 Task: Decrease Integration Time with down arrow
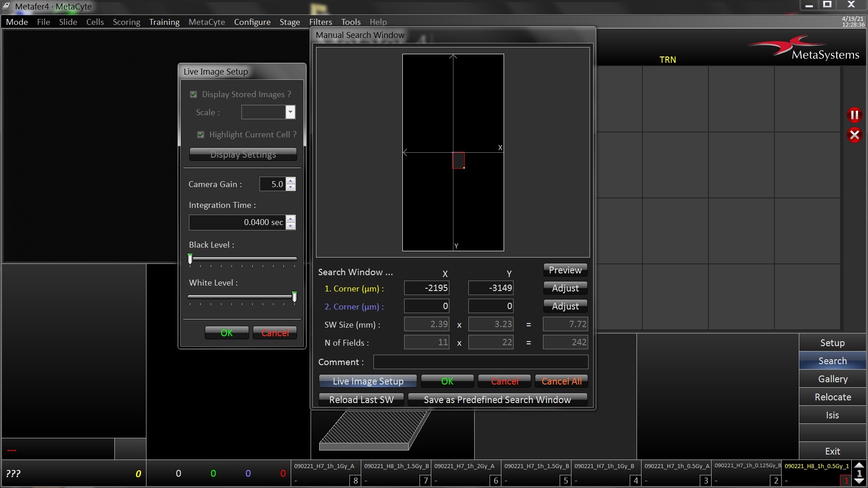coord(291,226)
